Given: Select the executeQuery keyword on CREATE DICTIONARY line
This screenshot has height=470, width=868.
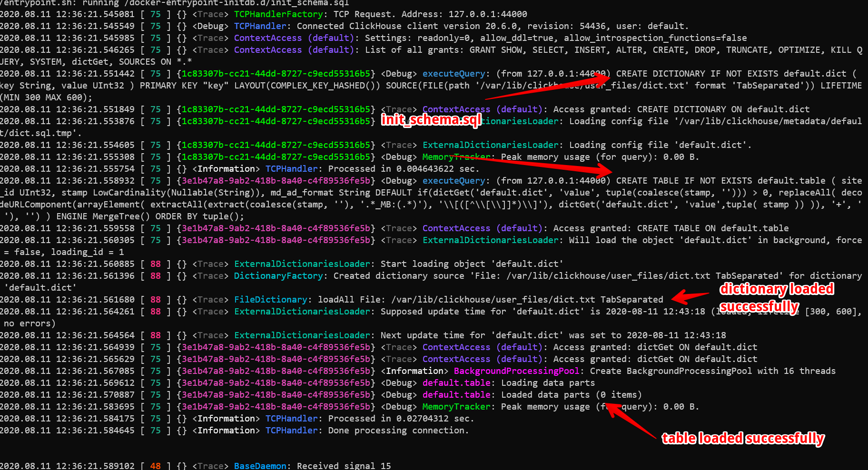Looking at the screenshot, I should (453, 73).
